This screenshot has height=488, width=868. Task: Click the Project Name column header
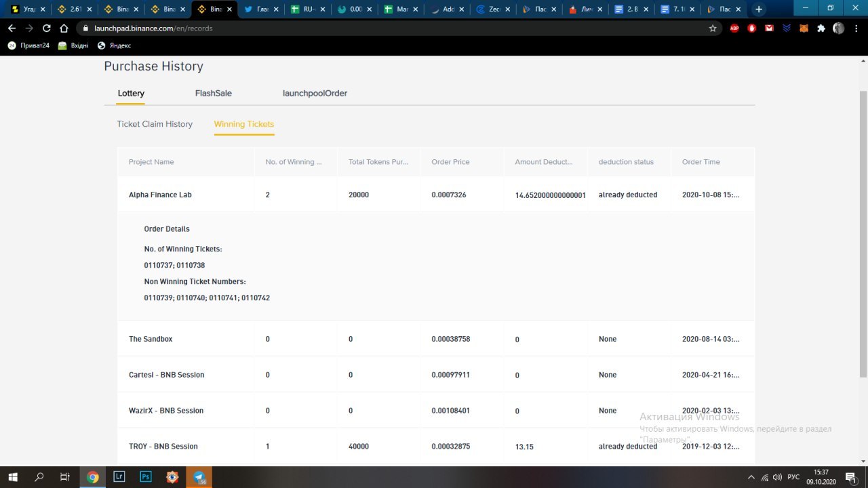point(151,162)
